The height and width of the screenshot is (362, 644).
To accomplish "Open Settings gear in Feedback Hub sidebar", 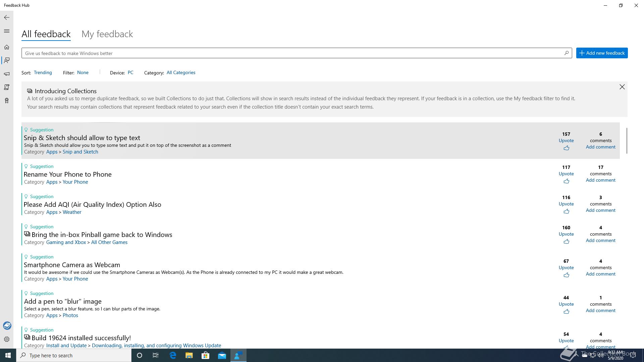I will (x=7, y=339).
